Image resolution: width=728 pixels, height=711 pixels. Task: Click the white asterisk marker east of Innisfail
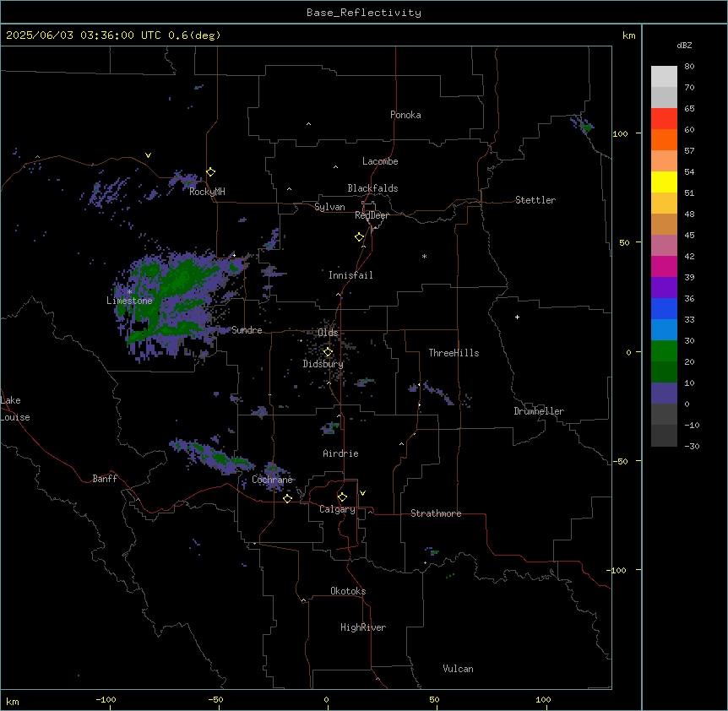point(424,256)
